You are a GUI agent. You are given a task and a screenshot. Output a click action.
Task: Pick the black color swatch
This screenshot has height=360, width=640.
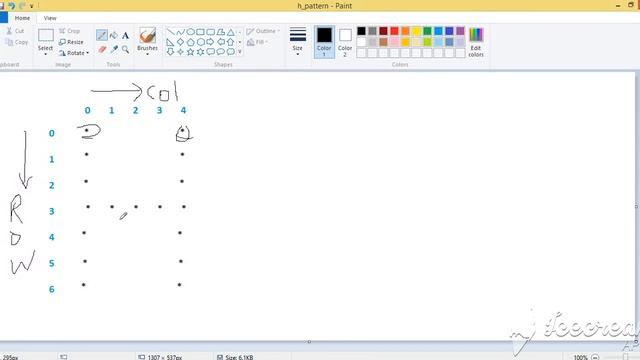click(361, 31)
